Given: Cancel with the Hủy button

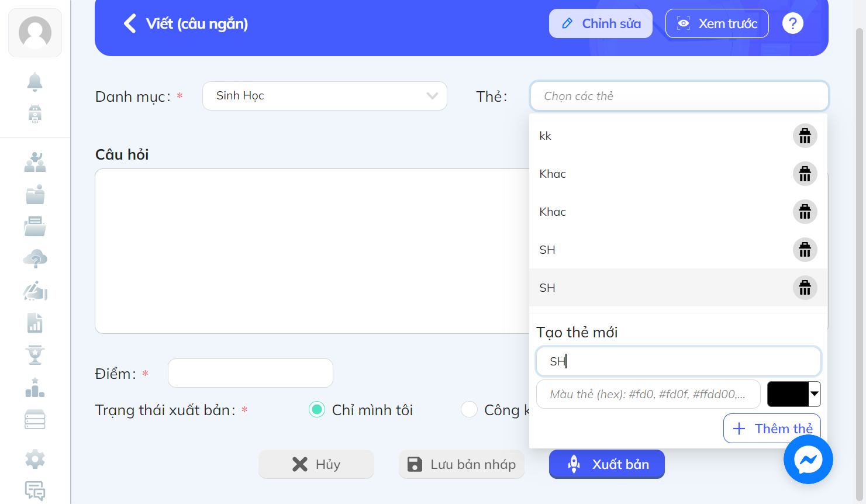Looking at the screenshot, I should pos(316,464).
